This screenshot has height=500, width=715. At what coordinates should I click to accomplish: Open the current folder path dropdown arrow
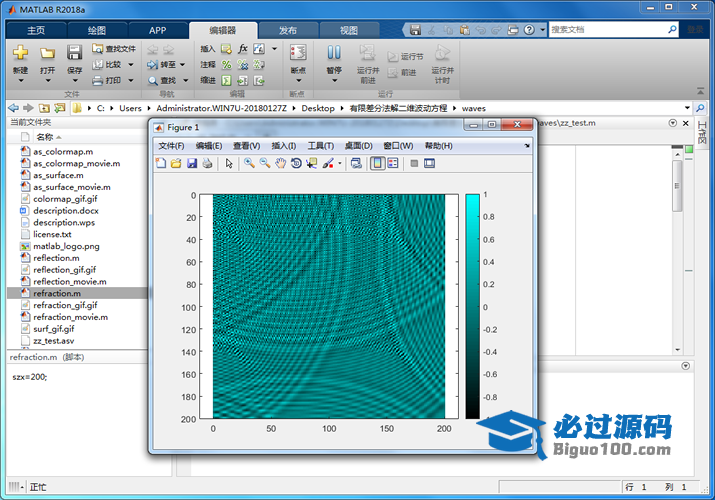point(687,108)
